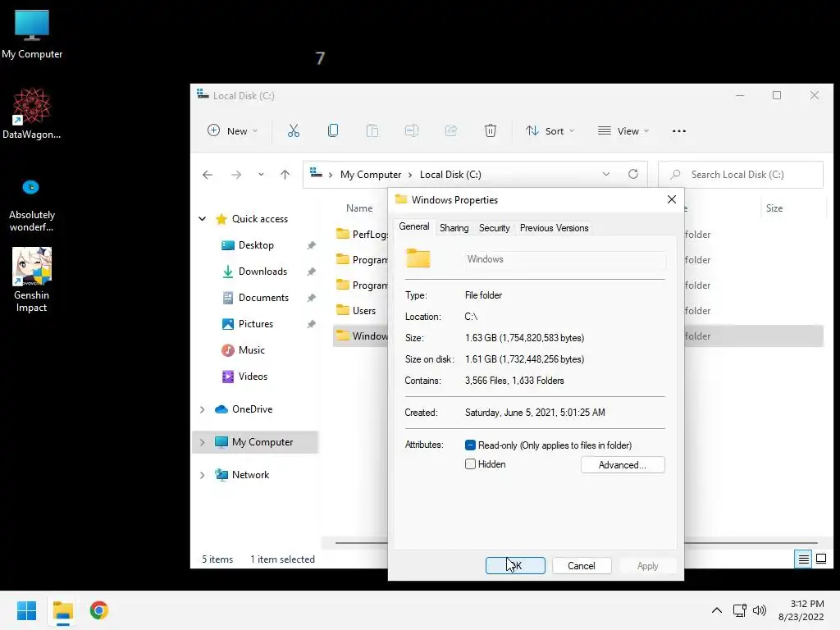Open the Start menu from the taskbar

[27, 610]
